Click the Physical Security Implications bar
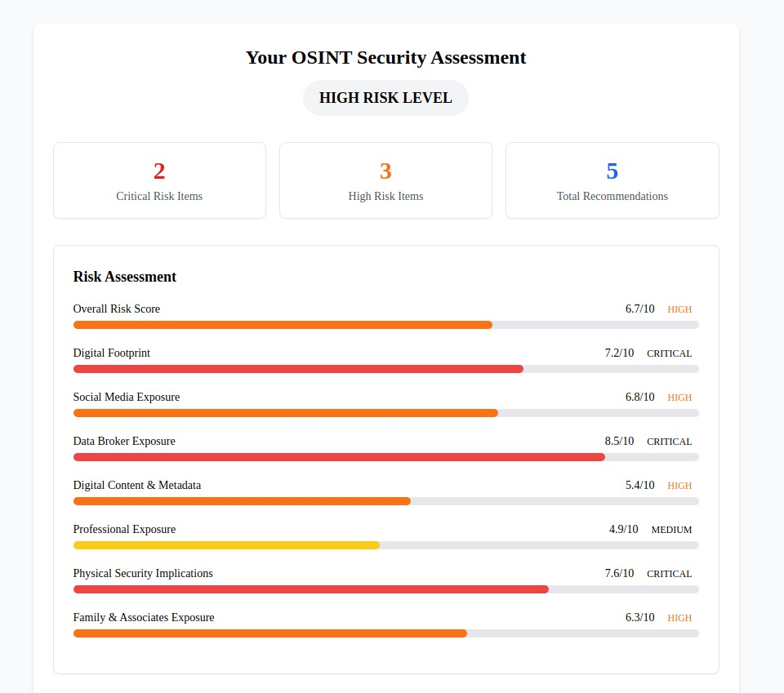Screen dimensions: 784x693 [310, 589]
